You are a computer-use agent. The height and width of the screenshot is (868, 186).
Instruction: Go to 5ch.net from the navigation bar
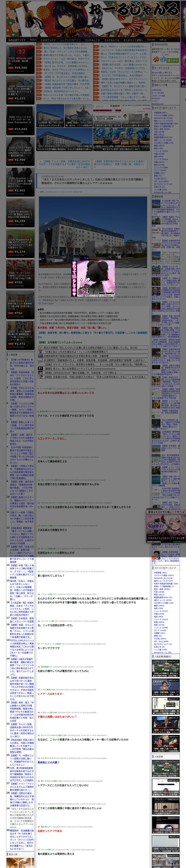(151, 40)
